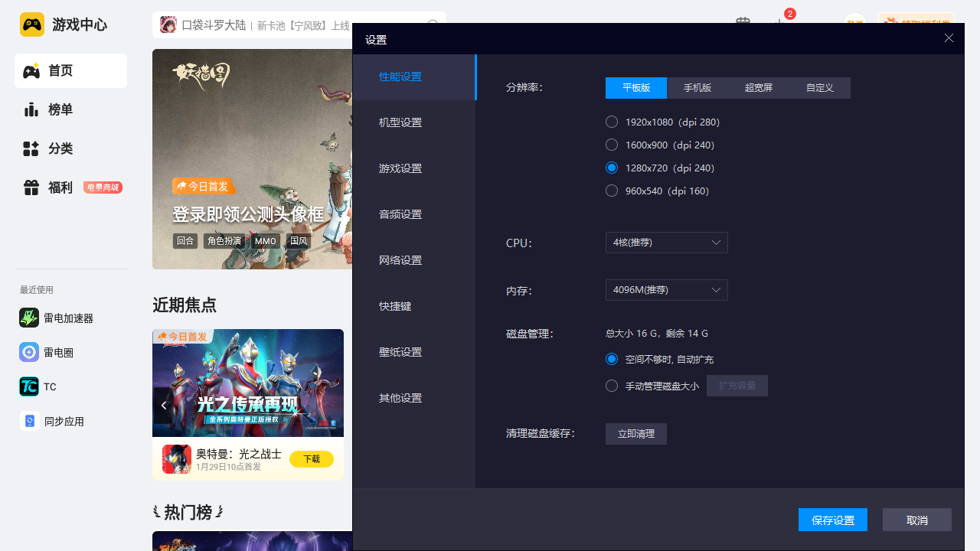Viewport: 980px width, 551px height.
Task: Go to 首页 via gamepad icon
Action: [x=31, y=71]
